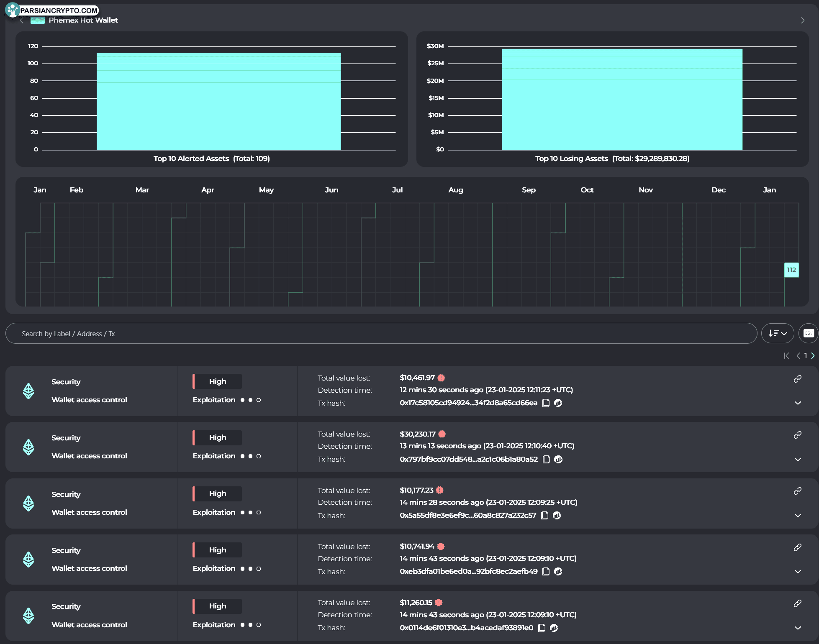The height and width of the screenshot is (644, 819).
Task: Go to previous wallet with left chevron
Action: click(22, 20)
